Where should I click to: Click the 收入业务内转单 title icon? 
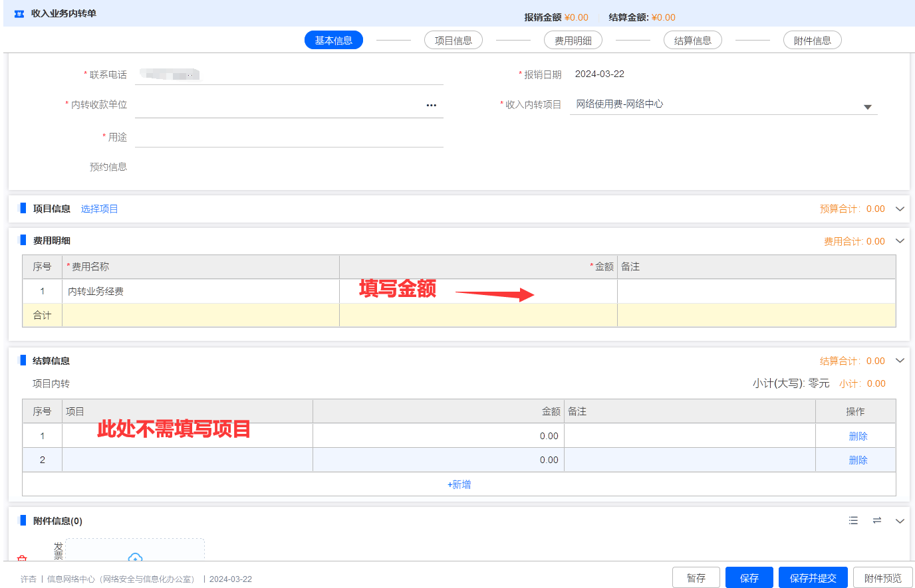[x=19, y=14]
